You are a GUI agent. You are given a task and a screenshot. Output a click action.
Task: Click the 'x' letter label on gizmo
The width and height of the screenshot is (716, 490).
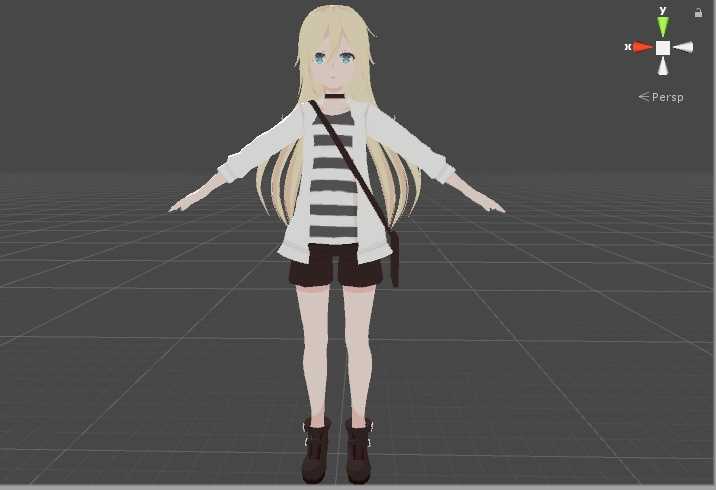tap(627, 46)
